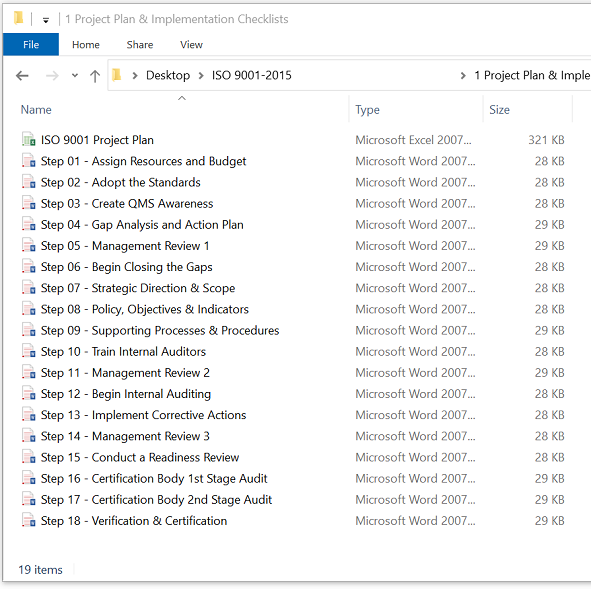
Task: Select Step 17 - Certification Body 2nd Stage Audit
Action: 156,500
